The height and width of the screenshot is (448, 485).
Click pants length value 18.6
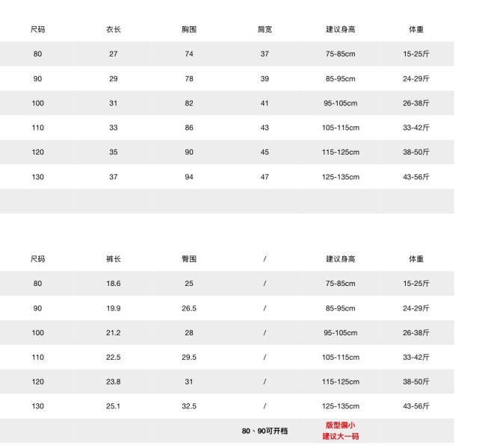click(x=114, y=284)
